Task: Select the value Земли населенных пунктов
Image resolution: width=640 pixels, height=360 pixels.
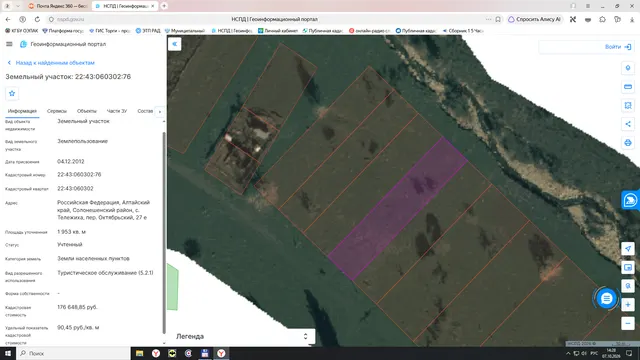Action: click(x=93, y=258)
